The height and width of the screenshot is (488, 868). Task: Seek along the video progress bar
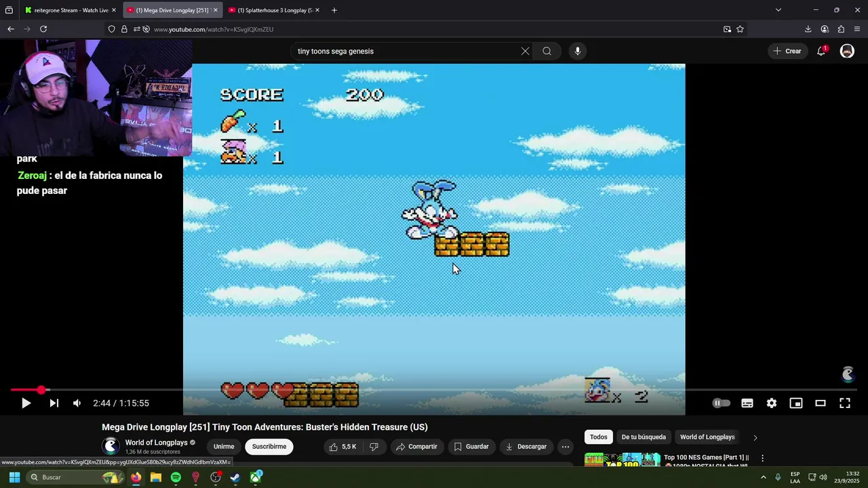coord(434,390)
